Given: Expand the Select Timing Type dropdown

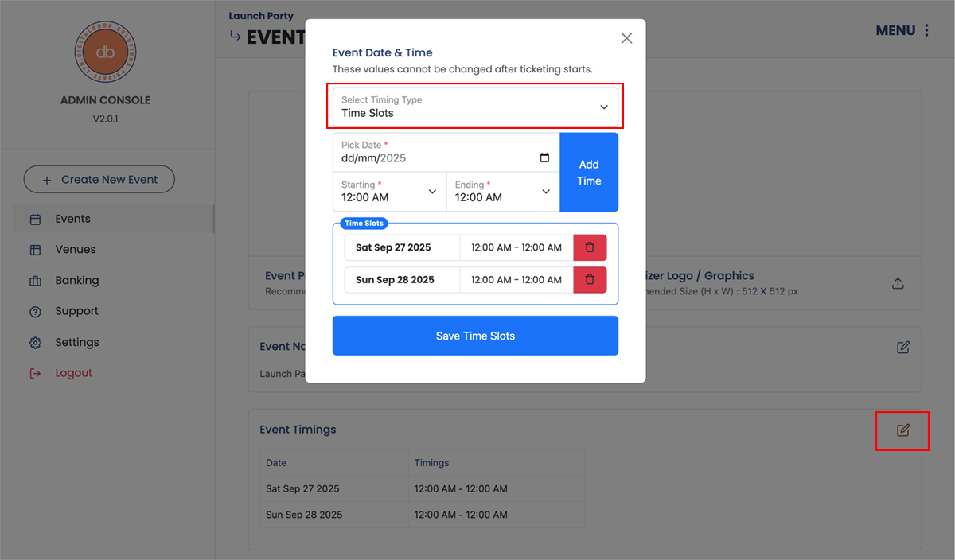Looking at the screenshot, I should 475,107.
